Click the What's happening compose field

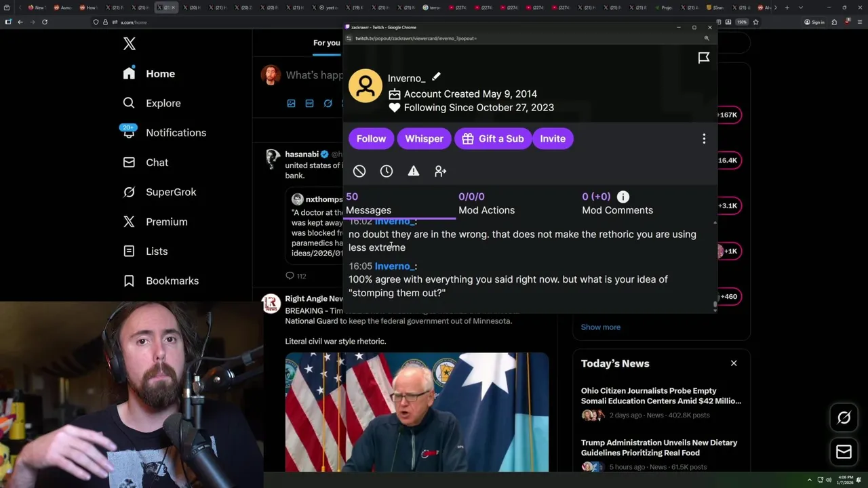[314, 75]
